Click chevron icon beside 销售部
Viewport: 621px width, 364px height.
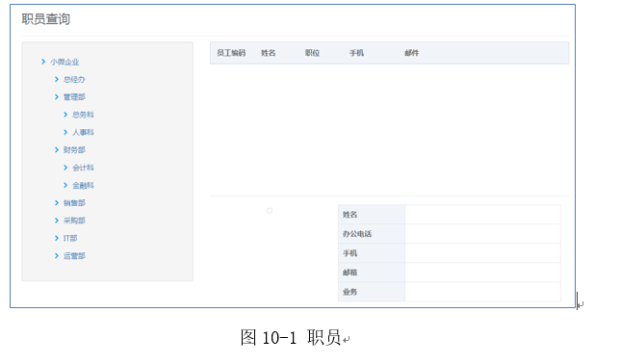[x=56, y=203]
